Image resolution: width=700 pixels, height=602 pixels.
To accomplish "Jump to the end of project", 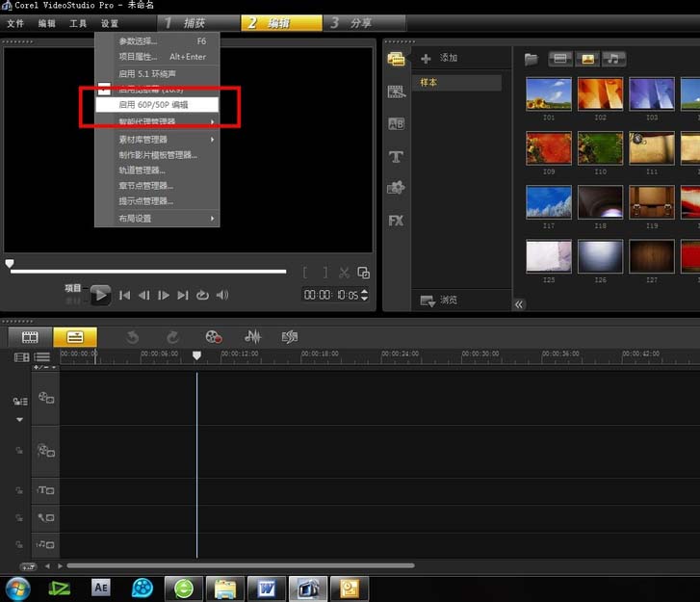I will point(183,295).
